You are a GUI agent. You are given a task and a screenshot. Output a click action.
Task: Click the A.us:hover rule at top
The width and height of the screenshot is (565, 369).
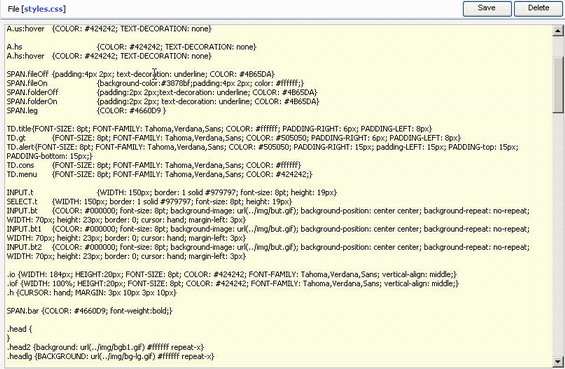click(109, 29)
